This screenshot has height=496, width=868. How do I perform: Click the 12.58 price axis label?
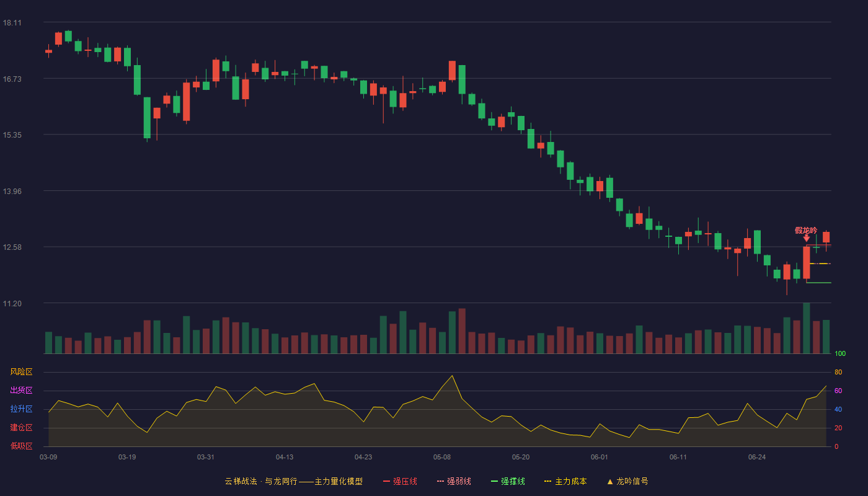(12, 247)
